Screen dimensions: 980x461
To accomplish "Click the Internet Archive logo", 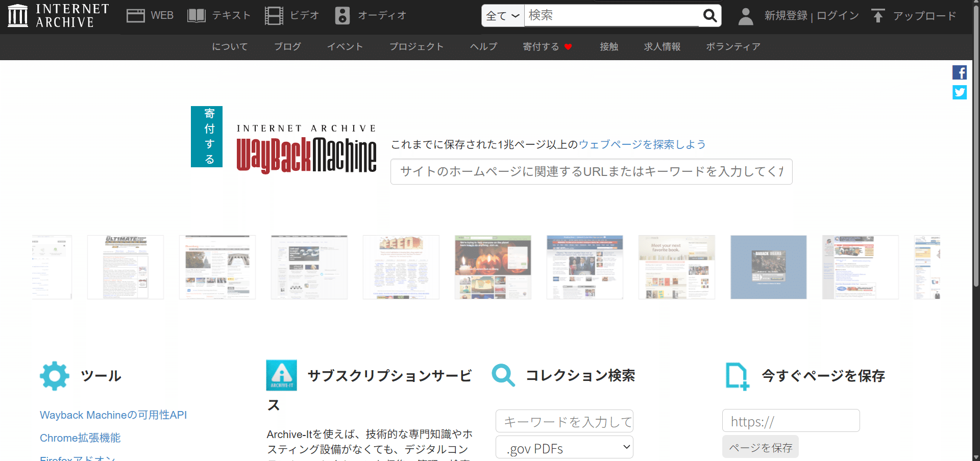I will pos(58,15).
